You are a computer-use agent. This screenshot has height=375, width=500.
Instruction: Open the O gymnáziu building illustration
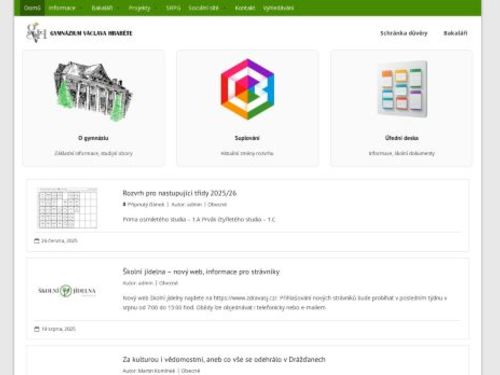[93, 91]
